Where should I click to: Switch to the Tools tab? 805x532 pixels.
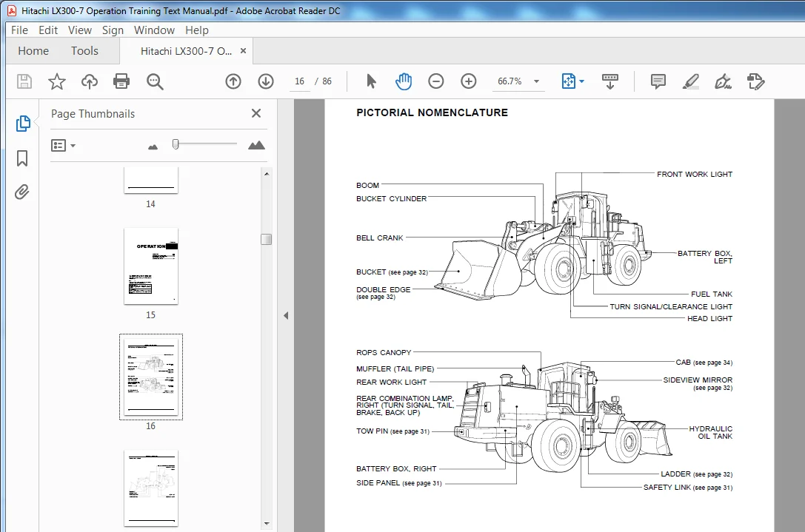coord(84,51)
